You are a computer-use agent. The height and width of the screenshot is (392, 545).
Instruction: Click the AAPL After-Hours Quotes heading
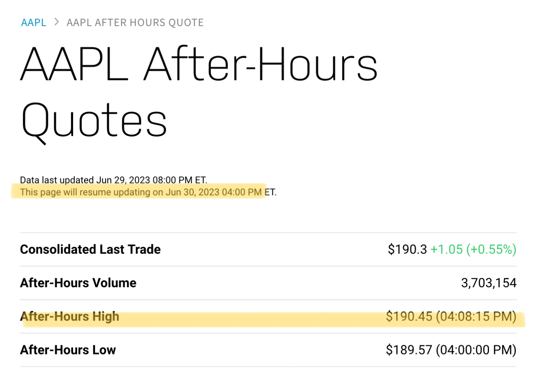[x=199, y=93]
